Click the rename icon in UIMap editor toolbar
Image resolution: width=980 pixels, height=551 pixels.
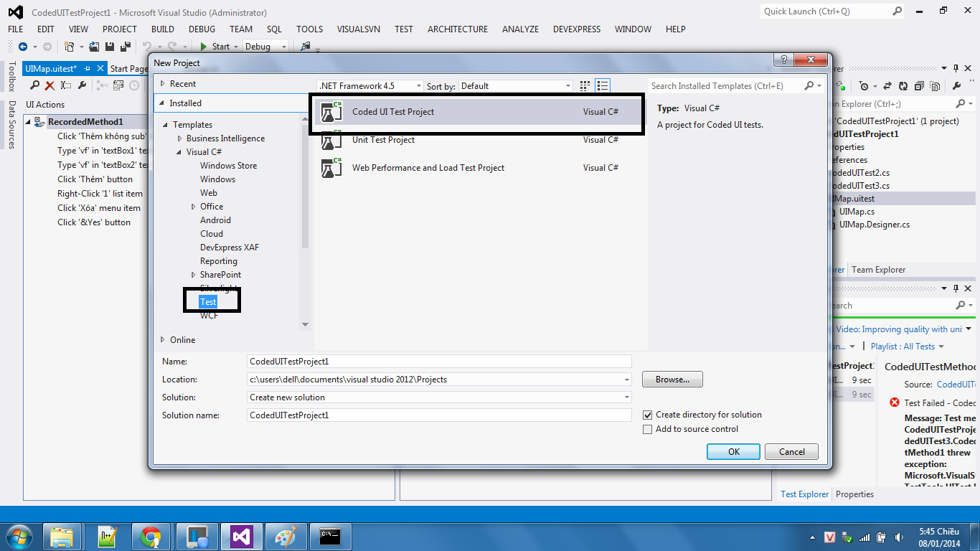coord(66,85)
